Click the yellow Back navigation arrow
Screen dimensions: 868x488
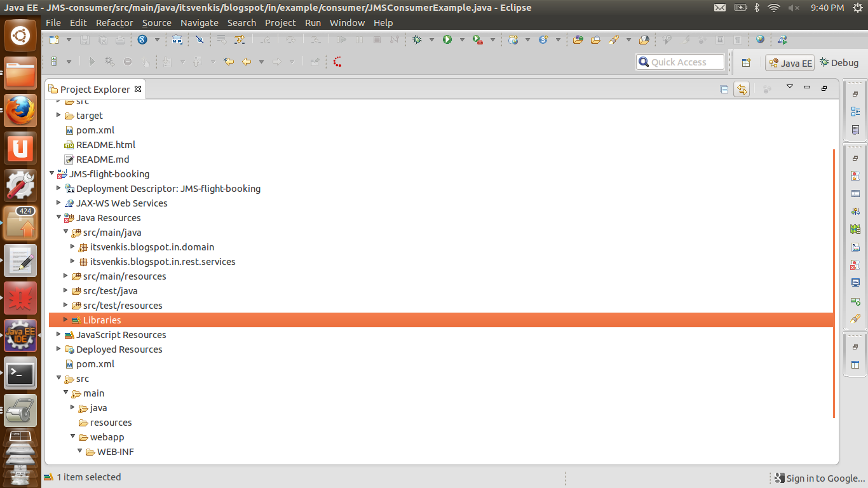(246, 62)
